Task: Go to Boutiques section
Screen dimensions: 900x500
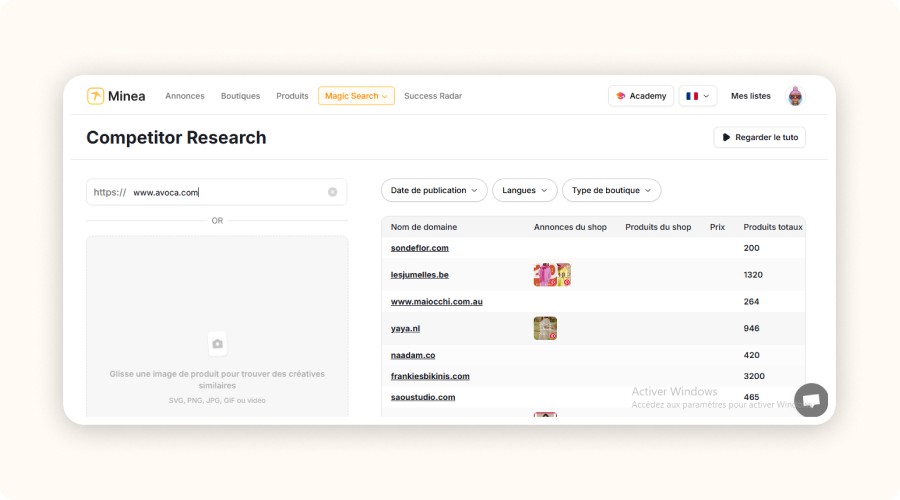Action: [240, 96]
